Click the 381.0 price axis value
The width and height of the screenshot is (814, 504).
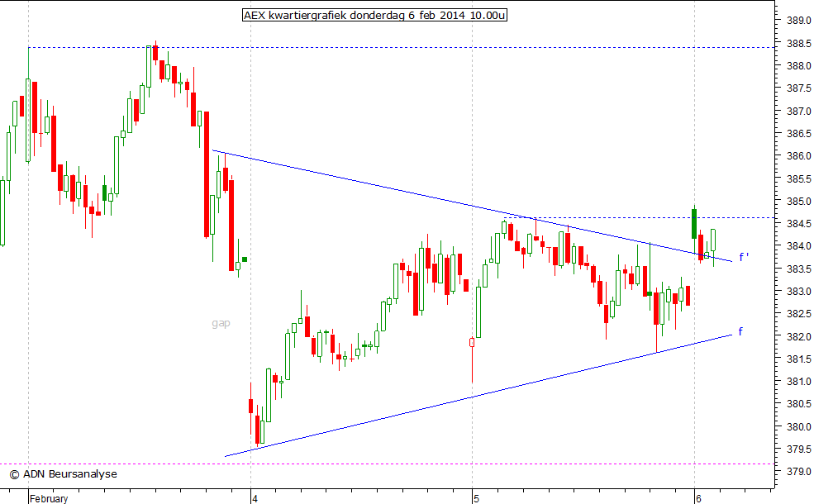[798, 382]
